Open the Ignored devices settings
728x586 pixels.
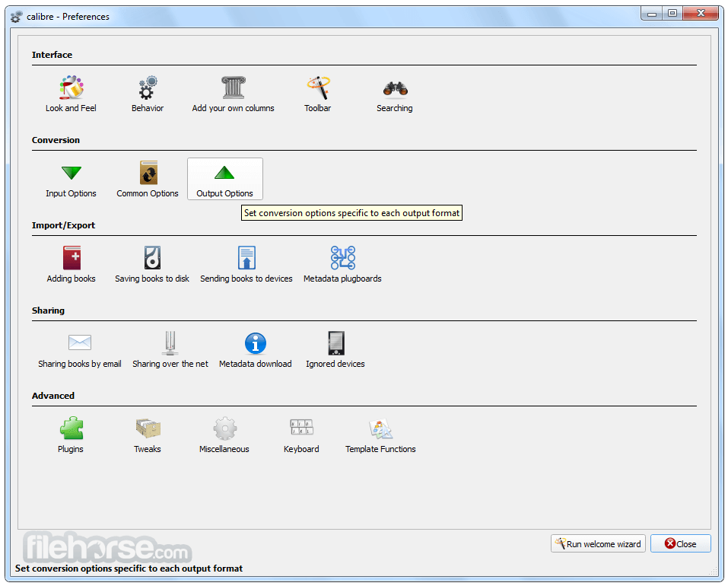335,351
